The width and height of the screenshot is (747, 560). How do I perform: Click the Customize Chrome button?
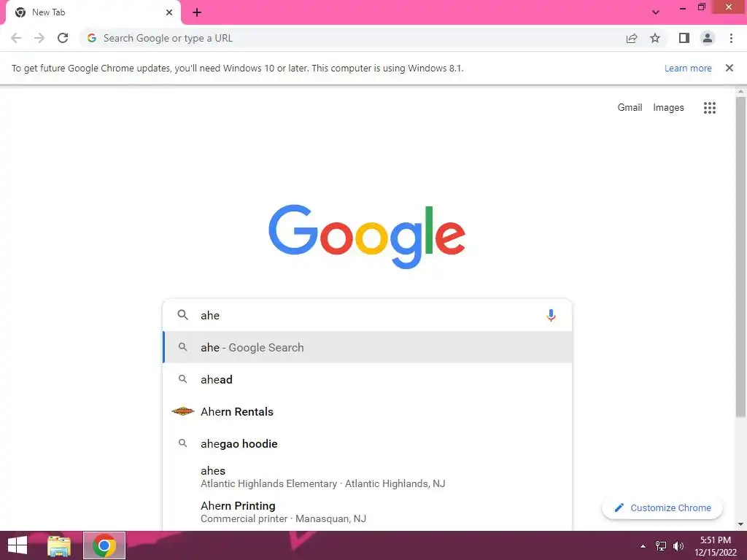click(x=662, y=507)
